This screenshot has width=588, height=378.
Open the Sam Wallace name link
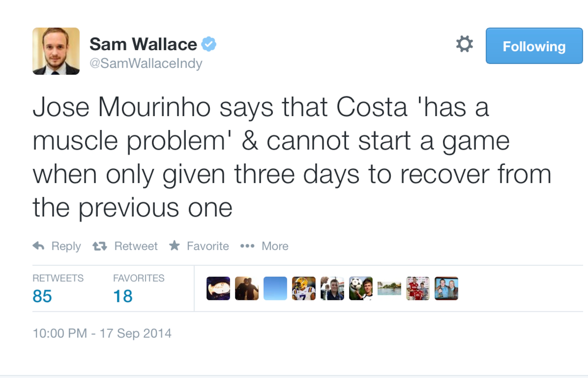144,44
